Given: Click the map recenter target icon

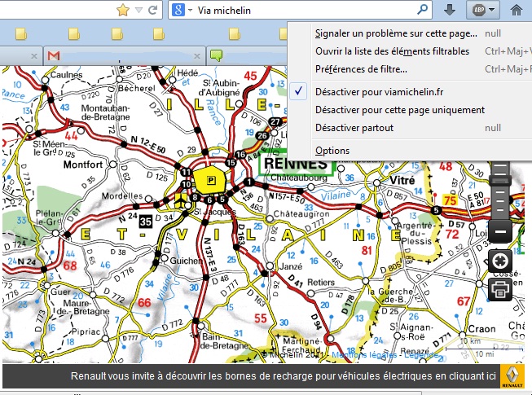Looking at the screenshot, I should (x=500, y=261).
